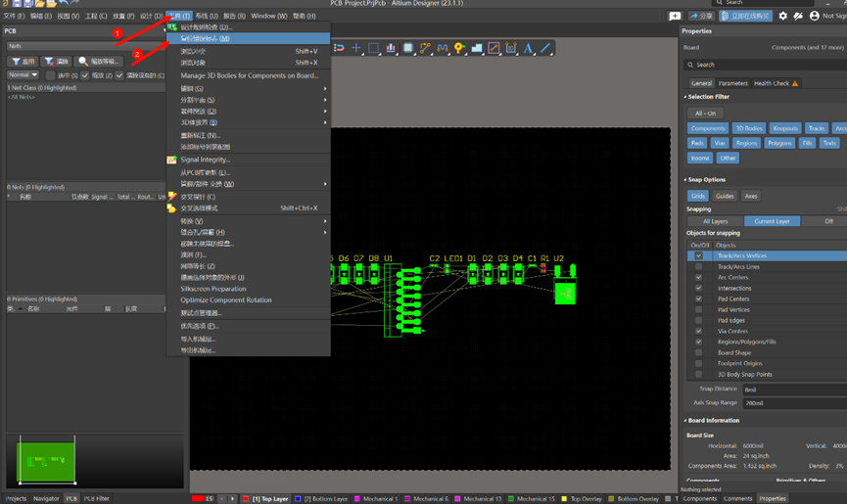The image size is (847, 504).
Task: Toggle the Keepouts selection filter button
Action: 785,128
